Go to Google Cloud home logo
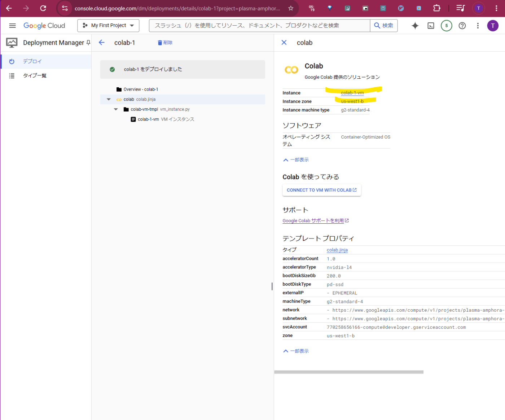The width and height of the screenshot is (505, 420). click(44, 26)
